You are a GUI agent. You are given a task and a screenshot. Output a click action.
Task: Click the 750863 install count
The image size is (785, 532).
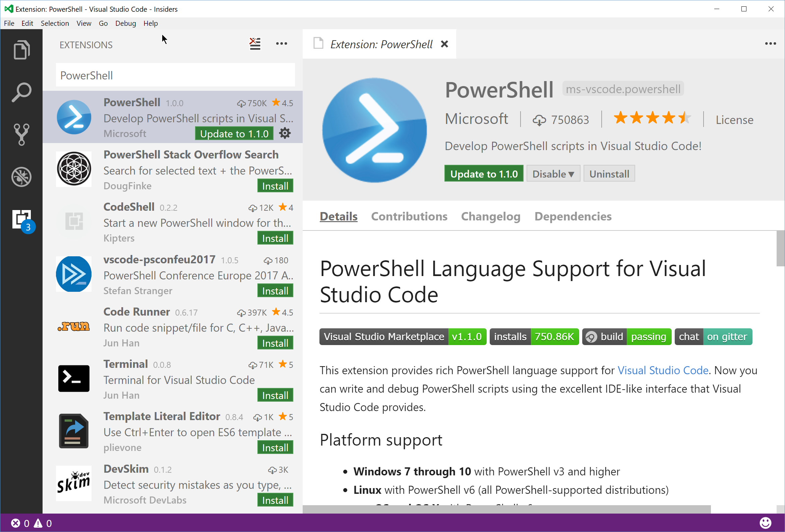click(561, 120)
